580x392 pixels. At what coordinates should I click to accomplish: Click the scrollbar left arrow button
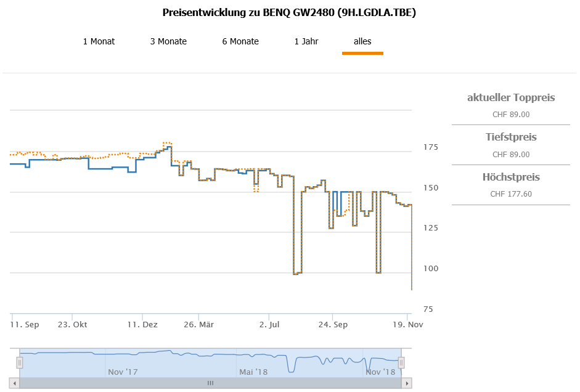tap(15, 383)
